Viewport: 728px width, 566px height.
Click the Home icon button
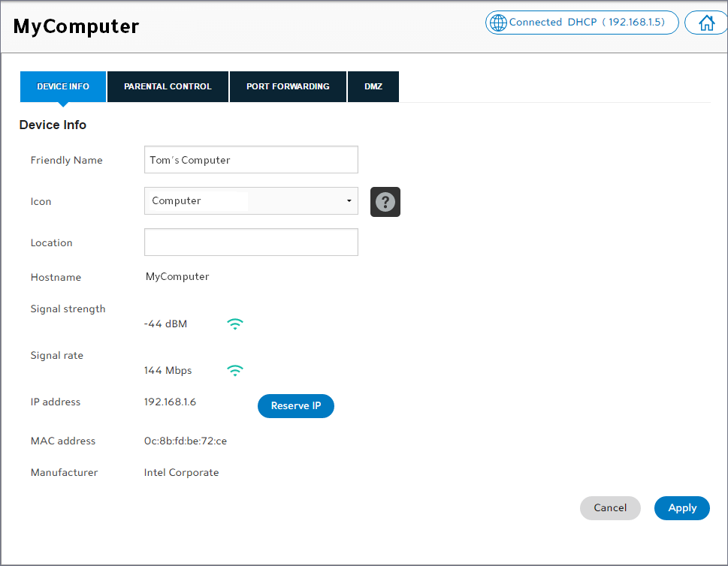pos(706,23)
